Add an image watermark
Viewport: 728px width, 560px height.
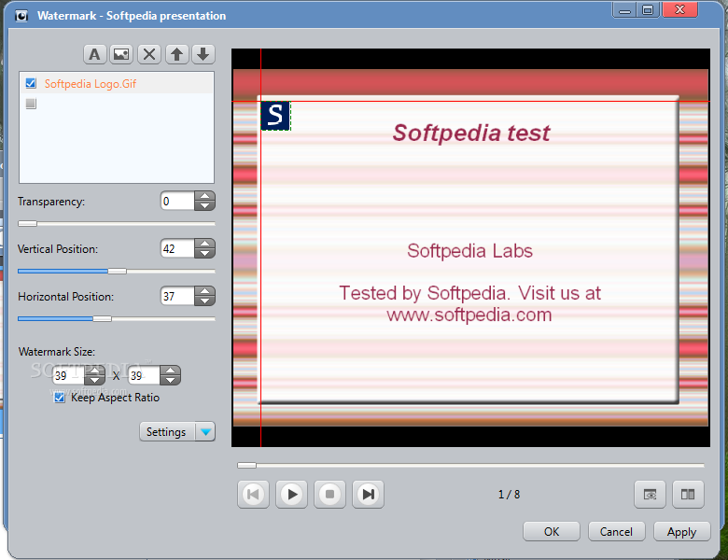click(121, 55)
